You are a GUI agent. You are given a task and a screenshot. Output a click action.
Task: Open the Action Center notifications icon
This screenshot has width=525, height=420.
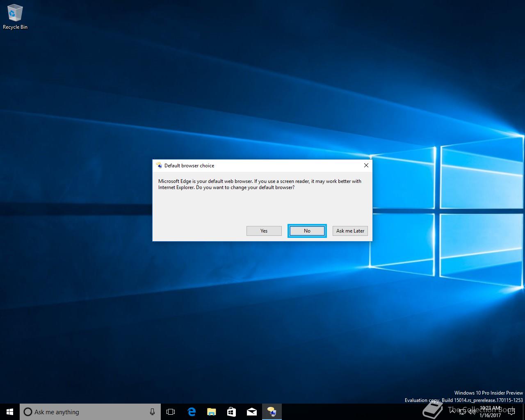(x=511, y=412)
